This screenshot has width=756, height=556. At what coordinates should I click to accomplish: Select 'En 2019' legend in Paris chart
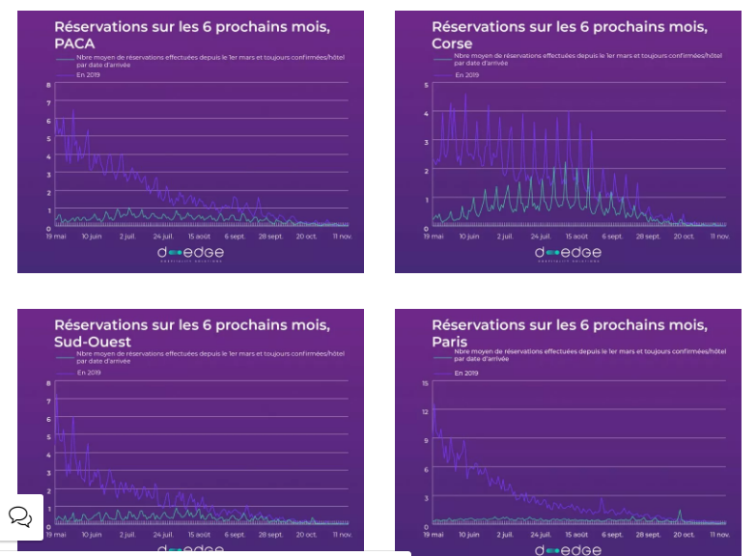tap(466, 372)
